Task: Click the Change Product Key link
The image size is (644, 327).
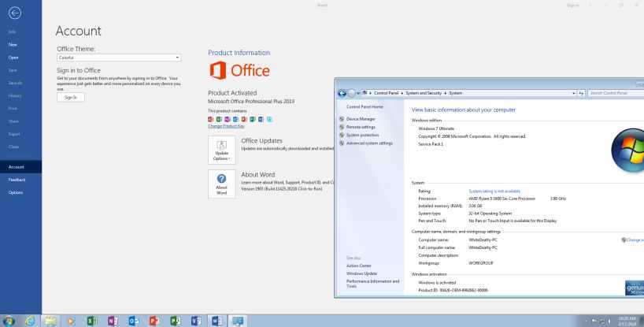Action: (225, 126)
